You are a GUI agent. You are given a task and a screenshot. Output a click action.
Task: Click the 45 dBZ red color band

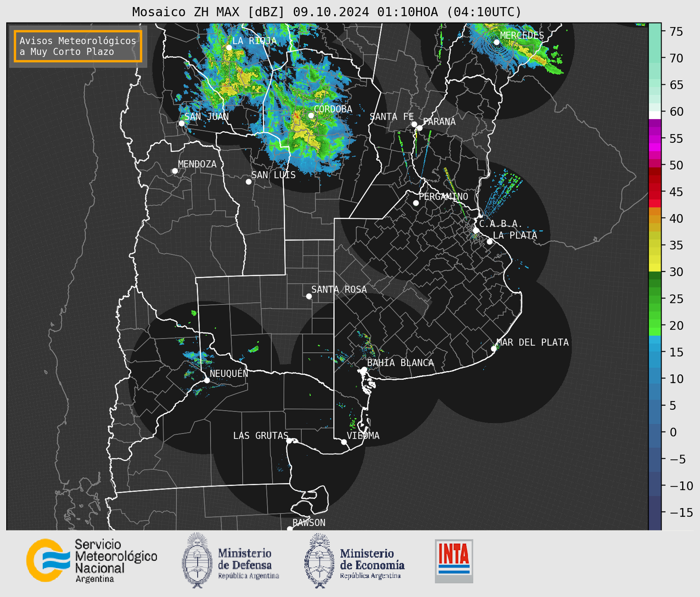coord(655,192)
